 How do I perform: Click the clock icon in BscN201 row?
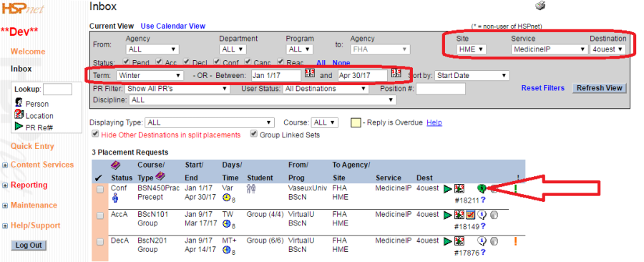[226, 250]
